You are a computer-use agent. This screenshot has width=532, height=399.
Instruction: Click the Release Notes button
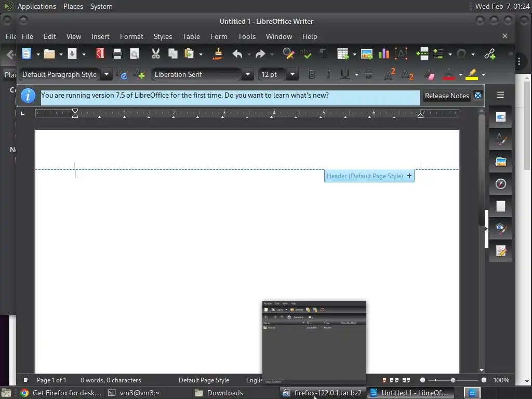447,96
